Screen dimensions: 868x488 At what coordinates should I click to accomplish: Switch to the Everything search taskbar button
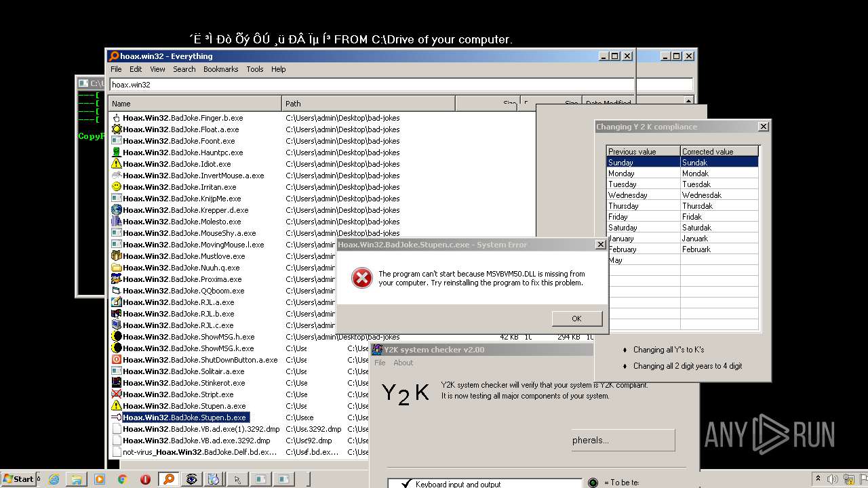(x=168, y=479)
